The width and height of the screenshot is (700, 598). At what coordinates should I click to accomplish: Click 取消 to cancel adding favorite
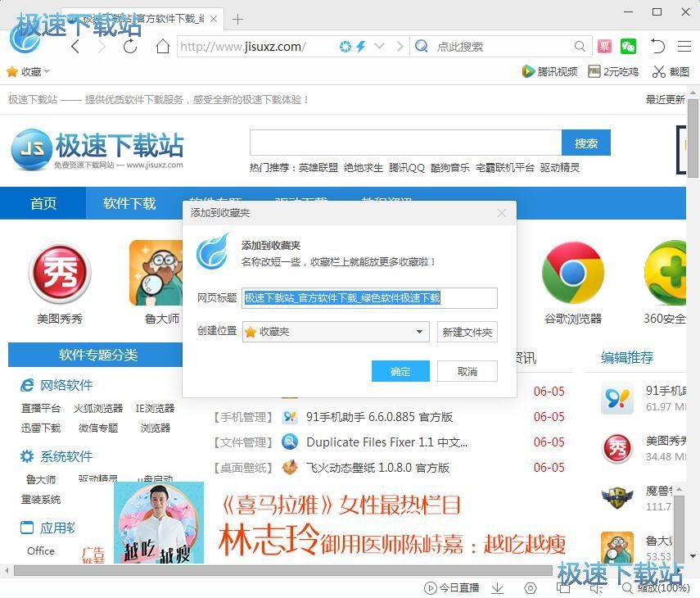click(467, 371)
